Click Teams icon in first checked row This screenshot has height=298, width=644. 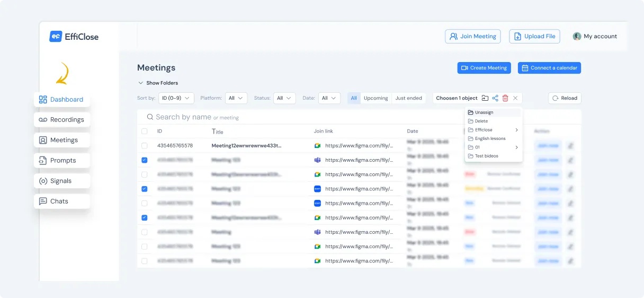(317, 160)
